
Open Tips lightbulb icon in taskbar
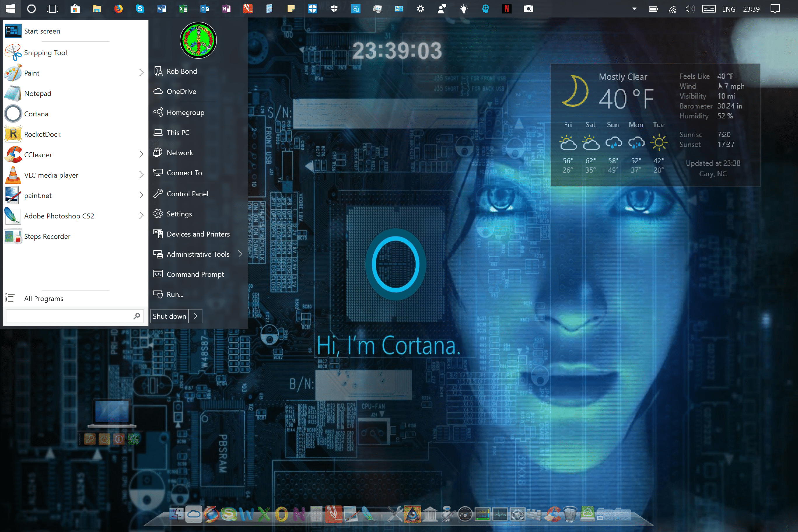click(x=463, y=9)
